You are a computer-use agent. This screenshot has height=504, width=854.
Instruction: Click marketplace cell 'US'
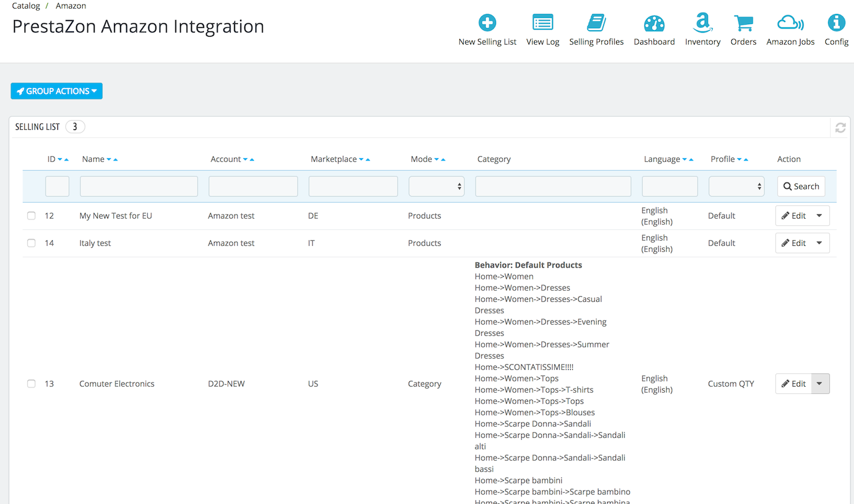pyautogui.click(x=313, y=384)
